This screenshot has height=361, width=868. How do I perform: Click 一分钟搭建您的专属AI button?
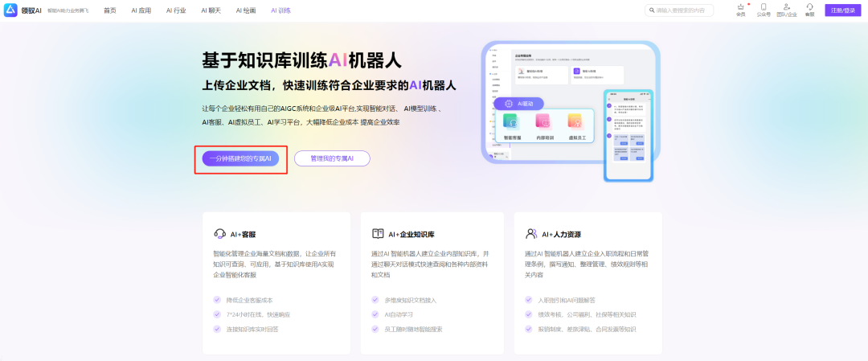pos(240,158)
